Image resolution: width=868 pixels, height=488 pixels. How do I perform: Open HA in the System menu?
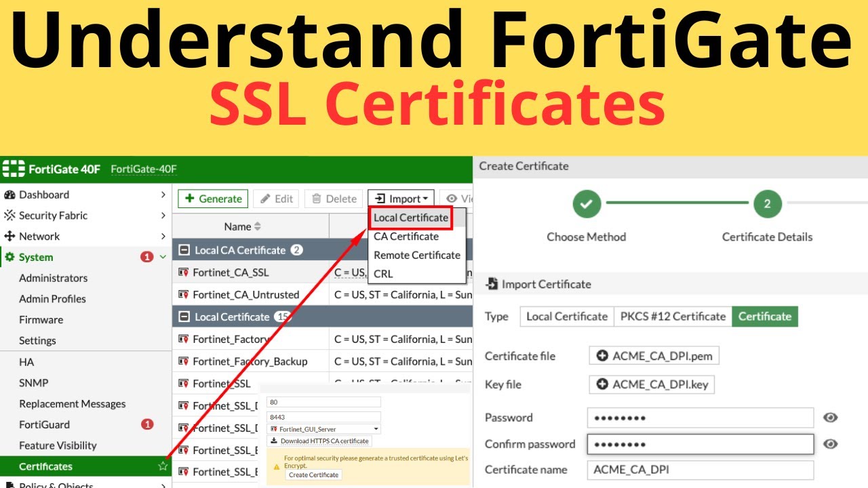pyautogui.click(x=26, y=362)
